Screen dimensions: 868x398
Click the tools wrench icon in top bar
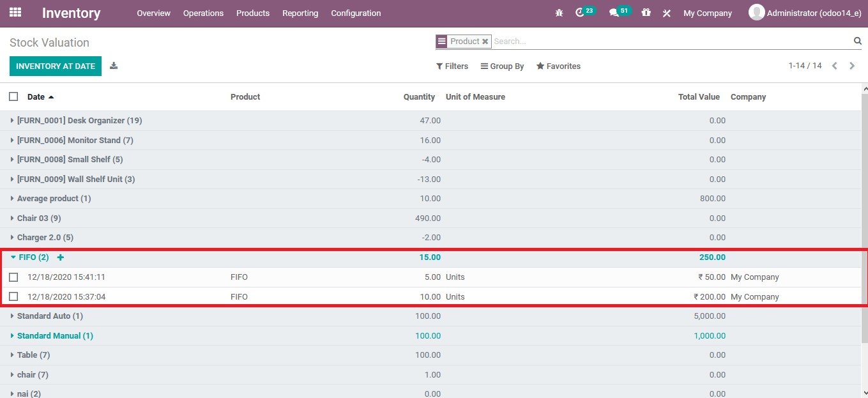(667, 13)
